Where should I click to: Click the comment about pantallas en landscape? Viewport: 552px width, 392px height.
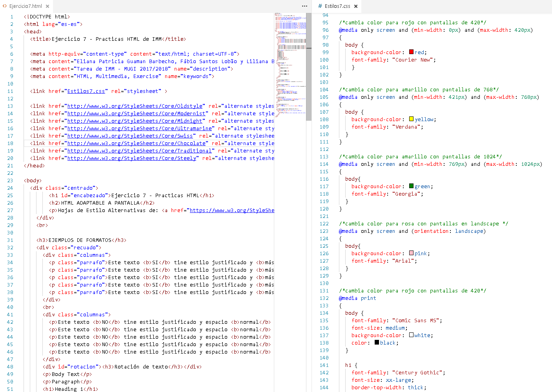(423, 224)
